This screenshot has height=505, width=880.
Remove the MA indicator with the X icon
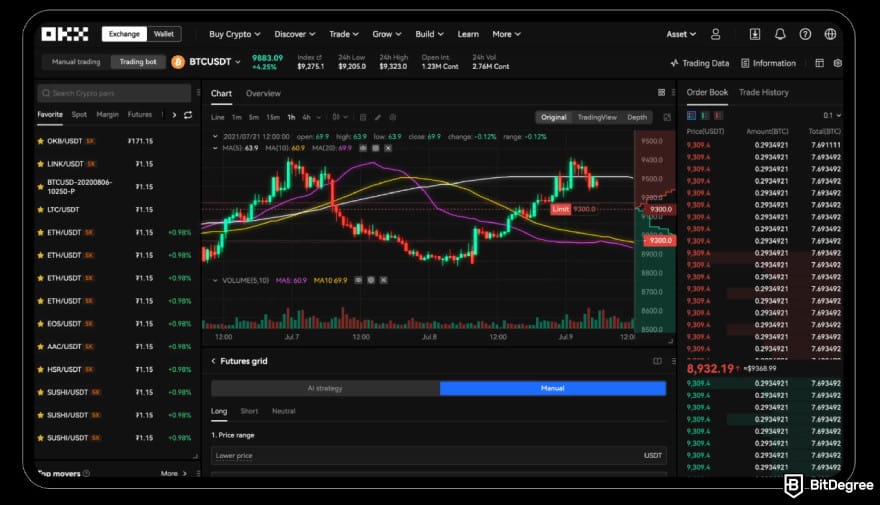tap(388, 148)
